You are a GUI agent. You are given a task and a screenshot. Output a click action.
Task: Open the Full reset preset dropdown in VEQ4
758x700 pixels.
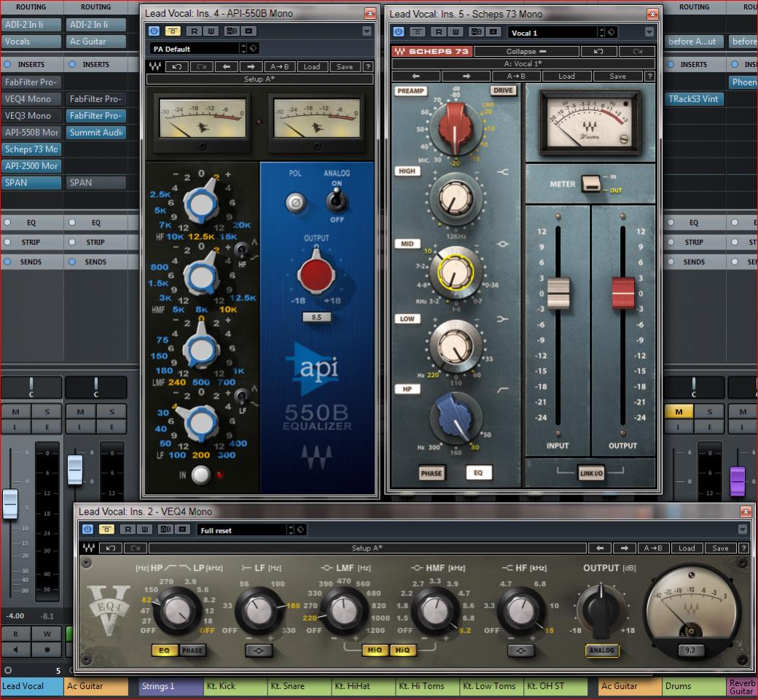click(x=242, y=530)
